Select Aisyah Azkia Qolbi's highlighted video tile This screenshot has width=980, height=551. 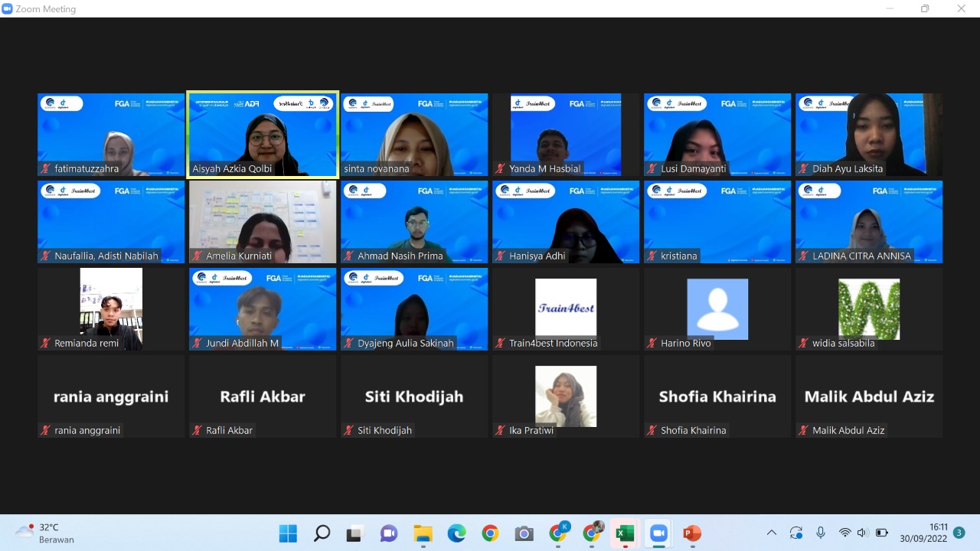(263, 135)
